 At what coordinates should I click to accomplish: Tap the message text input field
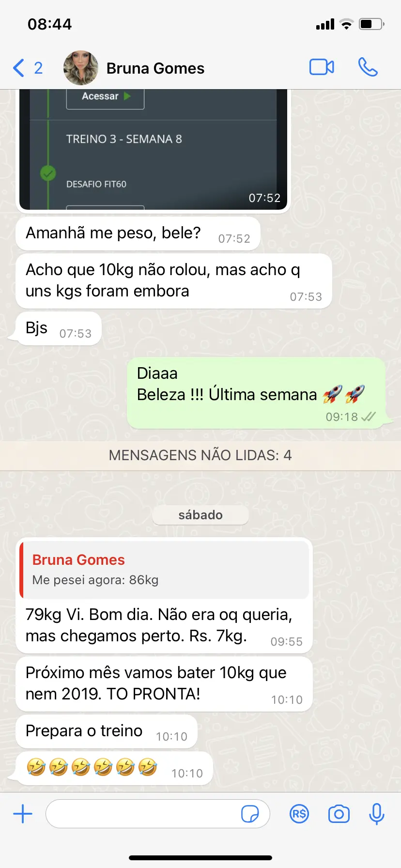(157, 814)
